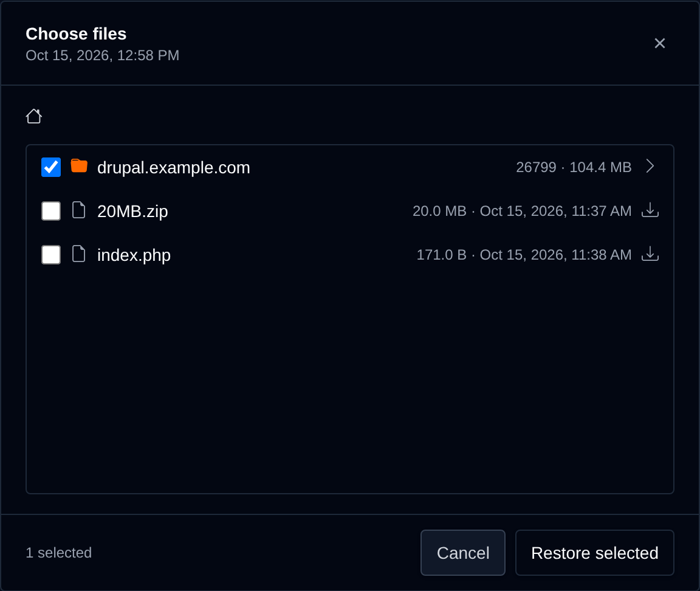Tick the index.php checkbox

coord(51,255)
